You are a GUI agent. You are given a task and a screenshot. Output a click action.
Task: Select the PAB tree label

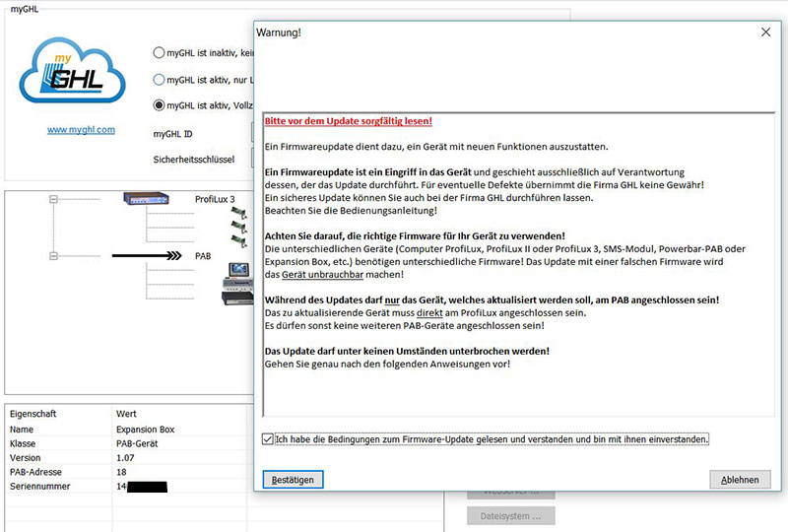203,256
